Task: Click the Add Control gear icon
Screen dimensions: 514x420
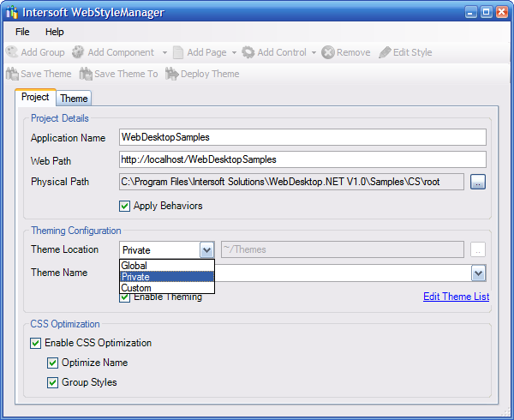Action: [x=248, y=52]
